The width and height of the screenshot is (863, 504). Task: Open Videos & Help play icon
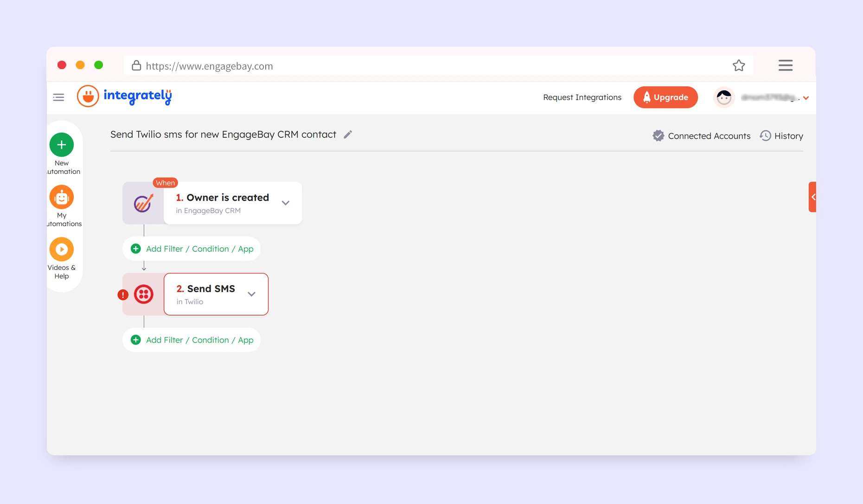tap(62, 249)
